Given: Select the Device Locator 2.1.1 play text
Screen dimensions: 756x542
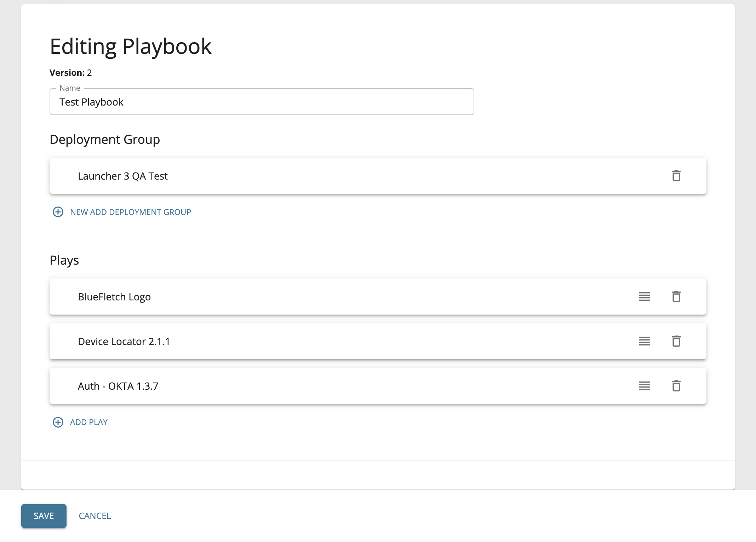Looking at the screenshot, I should pos(124,341).
